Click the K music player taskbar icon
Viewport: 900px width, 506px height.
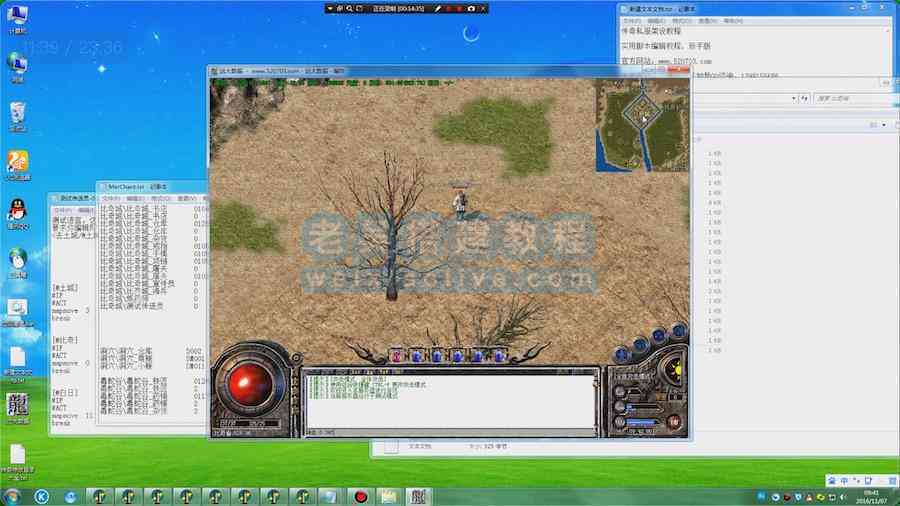(x=41, y=497)
